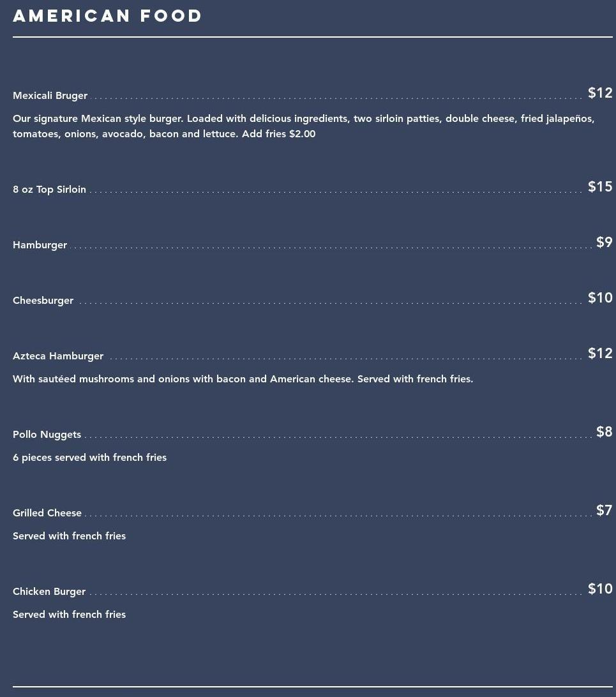This screenshot has width=616, height=697.
Task: Click the $8 Pollo Nuggets price
Action: click(604, 432)
